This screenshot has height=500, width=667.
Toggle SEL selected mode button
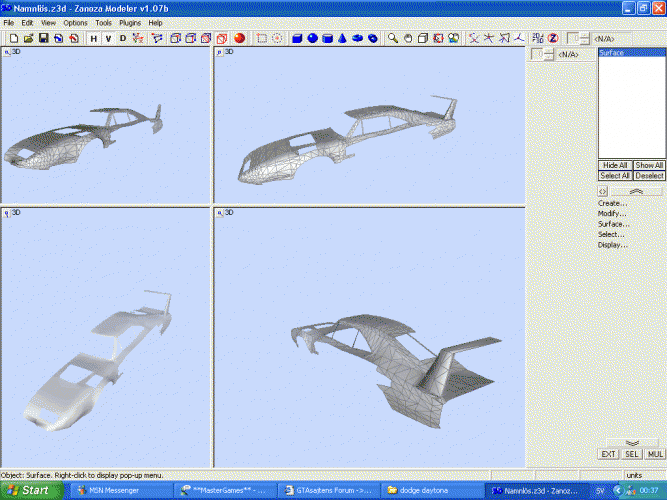631,453
